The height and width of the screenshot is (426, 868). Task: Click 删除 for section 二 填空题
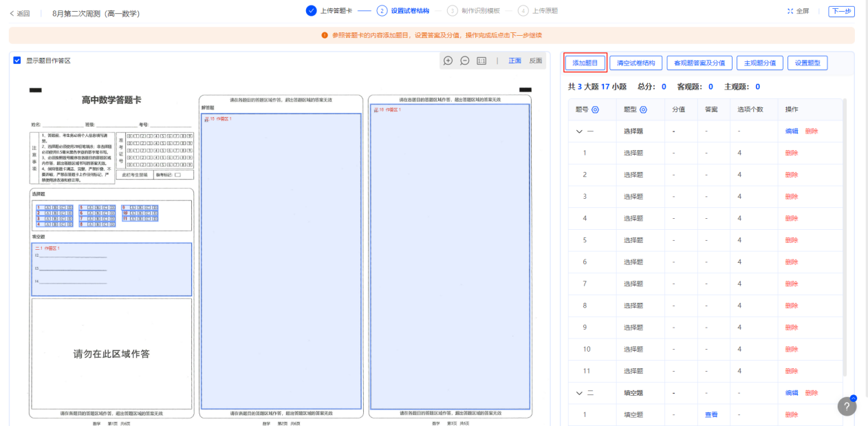click(812, 393)
